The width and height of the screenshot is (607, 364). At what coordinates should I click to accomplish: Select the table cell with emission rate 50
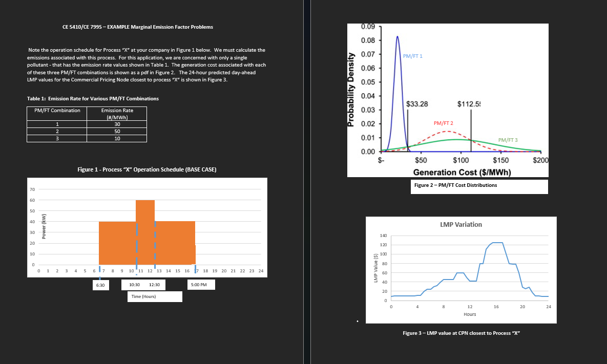click(x=117, y=131)
